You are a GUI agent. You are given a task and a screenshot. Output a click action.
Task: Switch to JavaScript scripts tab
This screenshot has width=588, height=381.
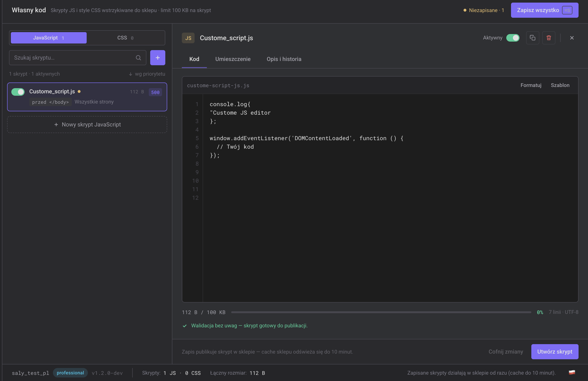(x=49, y=38)
